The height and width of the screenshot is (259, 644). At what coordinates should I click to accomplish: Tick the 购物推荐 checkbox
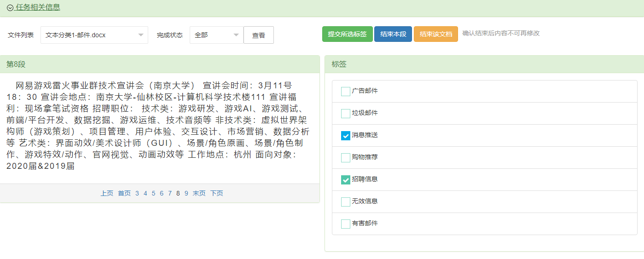[346, 157]
